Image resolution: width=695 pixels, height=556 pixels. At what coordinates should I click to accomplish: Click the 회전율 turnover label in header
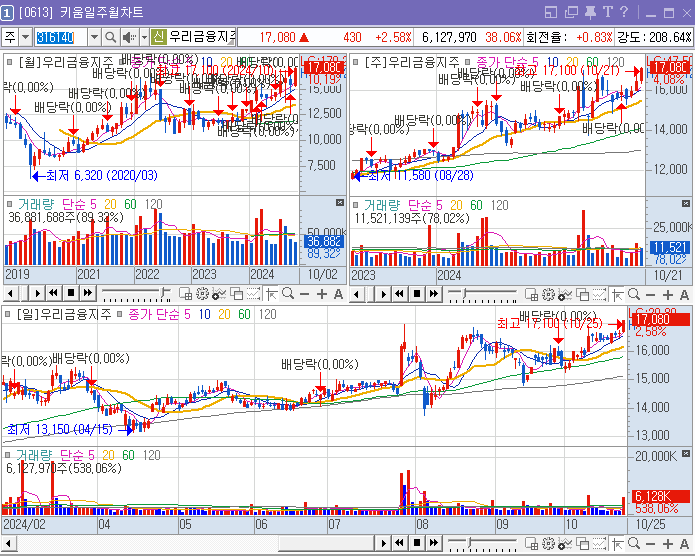click(547, 37)
